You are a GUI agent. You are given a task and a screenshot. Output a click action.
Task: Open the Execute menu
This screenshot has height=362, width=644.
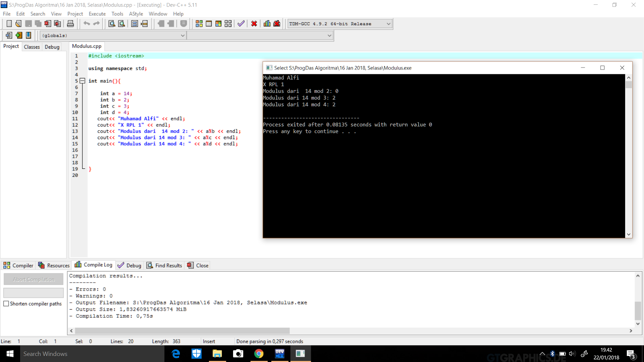pos(97,13)
